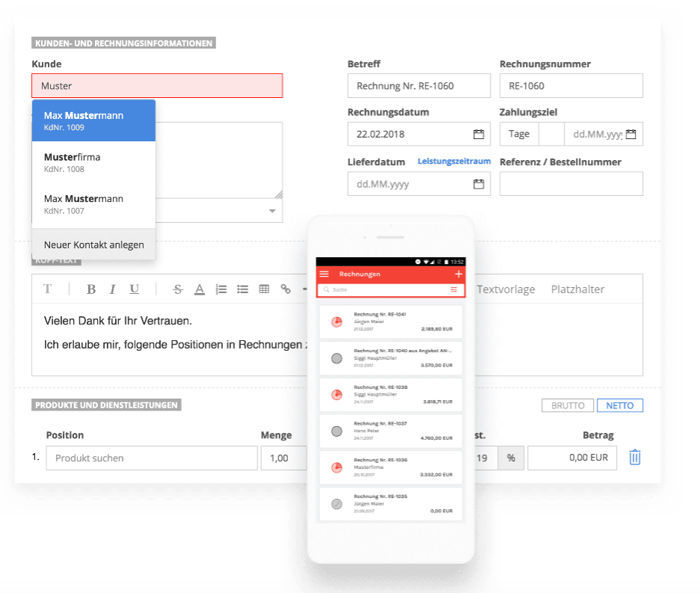Open the text color tool
Viewport: 700px width, 593px height.
click(200, 289)
